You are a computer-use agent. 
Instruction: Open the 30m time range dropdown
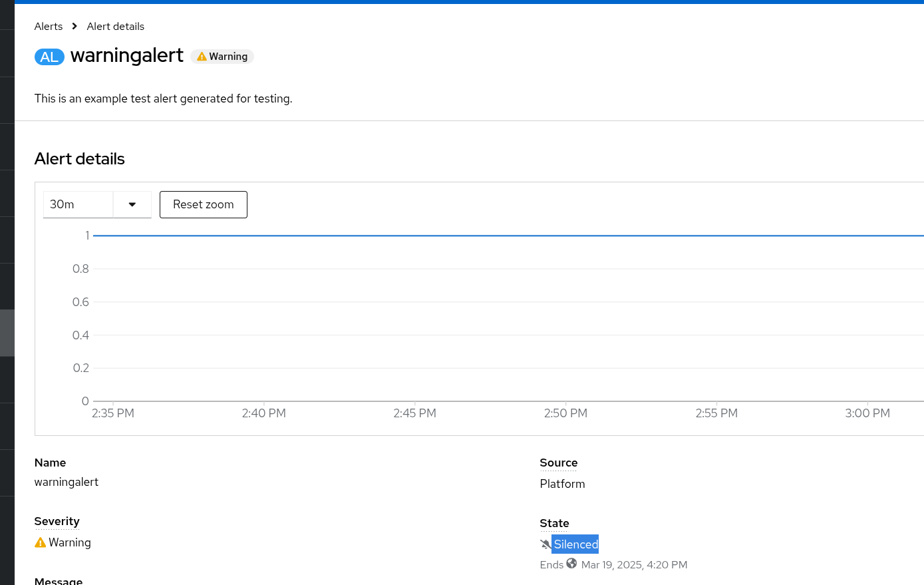pos(78,204)
